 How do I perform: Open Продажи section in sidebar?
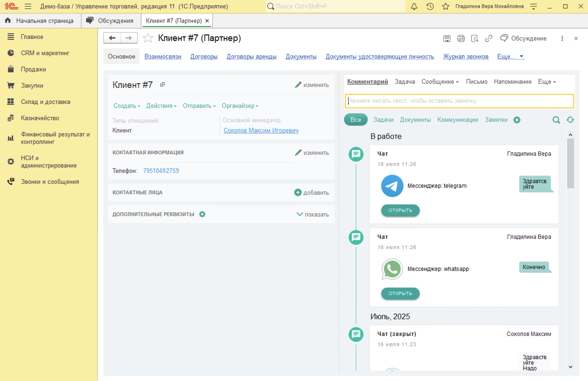(33, 69)
